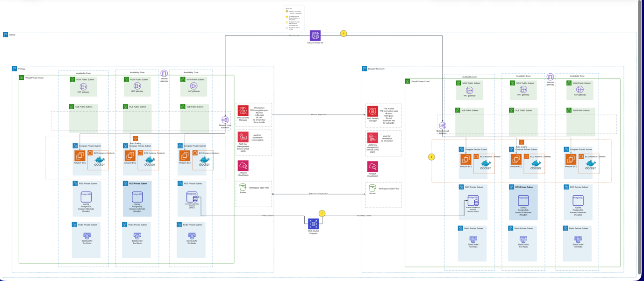Click the 'Disaster Recovery' region title
This screenshot has height=281, width=644.
tap(376, 69)
